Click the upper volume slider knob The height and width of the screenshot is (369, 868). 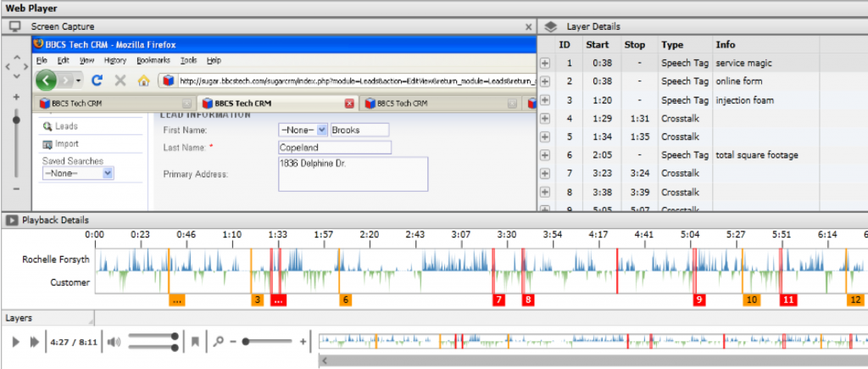175,336
